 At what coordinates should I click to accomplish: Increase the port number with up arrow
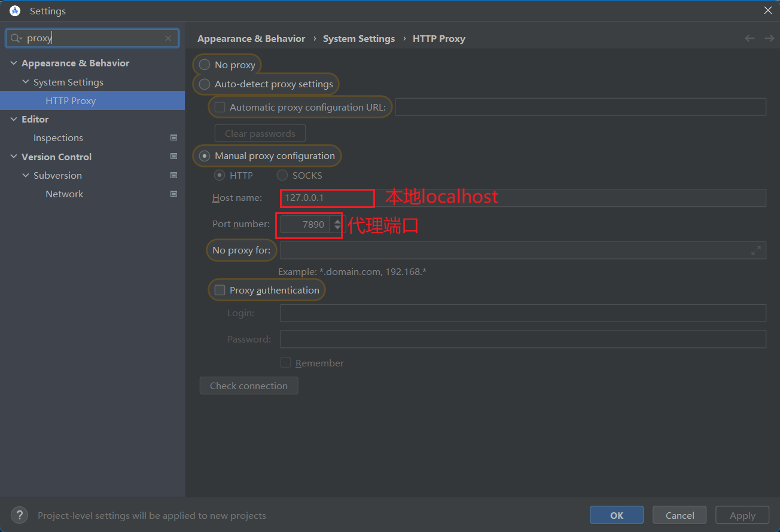point(337,221)
